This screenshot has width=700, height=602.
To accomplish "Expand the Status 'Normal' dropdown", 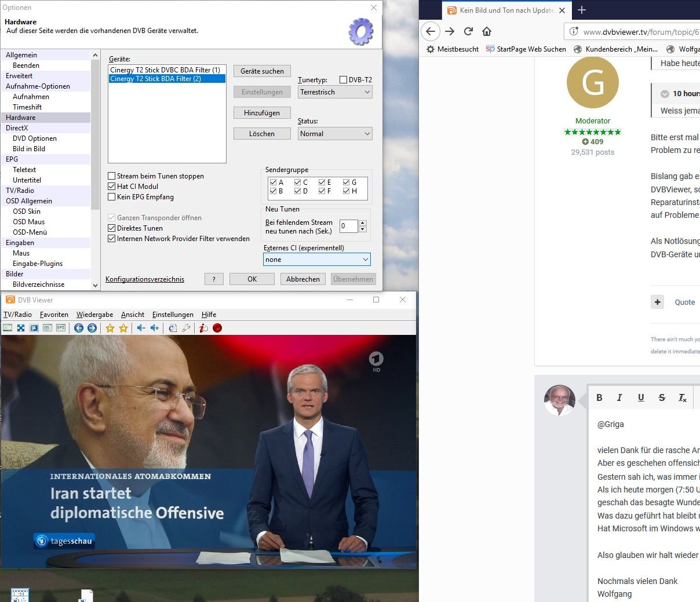I will (335, 134).
